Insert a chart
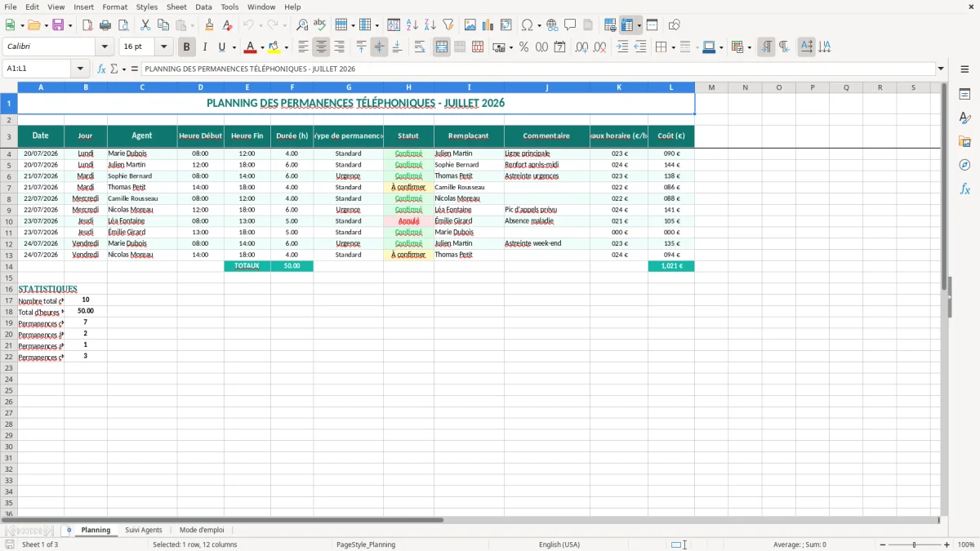The height and width of the screenshot is (551, 980). (x=488, y=25)
